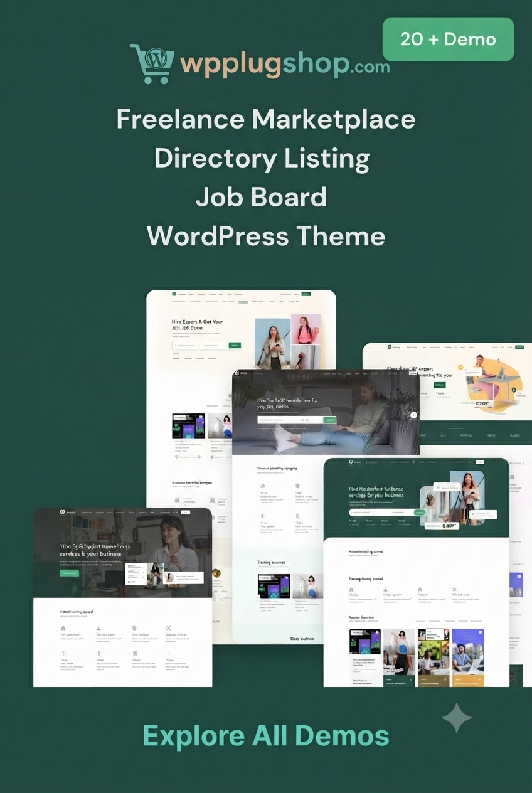Click the round logo icon in library demo header
The image size is (532, 793).
coord(63,512)
